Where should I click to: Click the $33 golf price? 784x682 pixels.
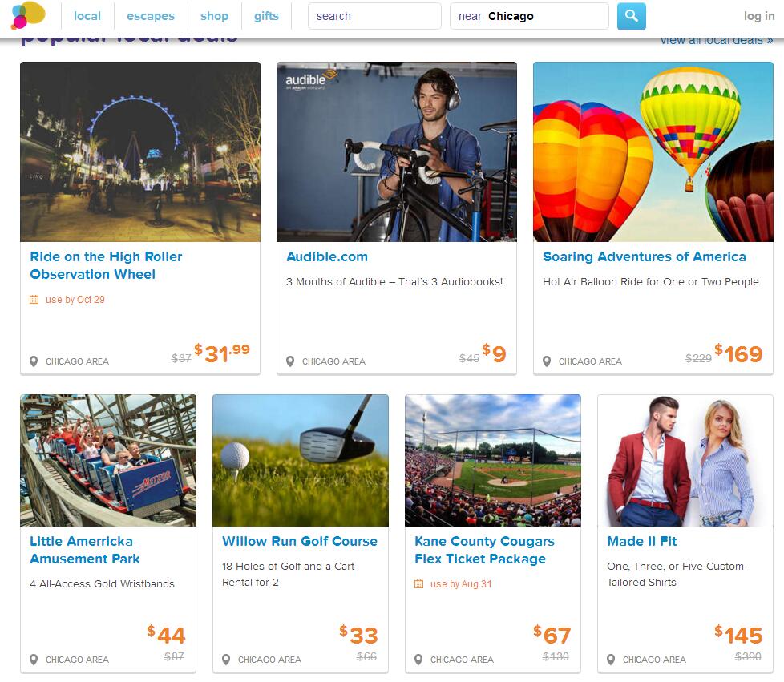358,635
